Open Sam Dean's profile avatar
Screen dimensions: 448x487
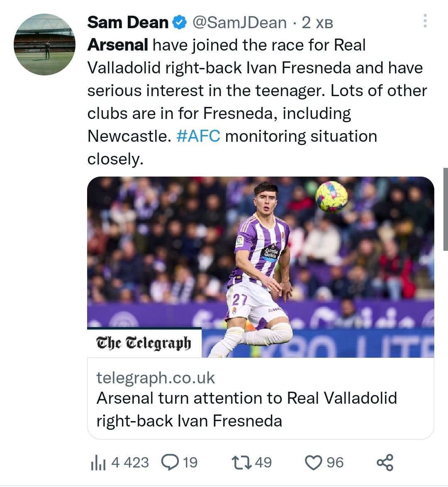45,45
